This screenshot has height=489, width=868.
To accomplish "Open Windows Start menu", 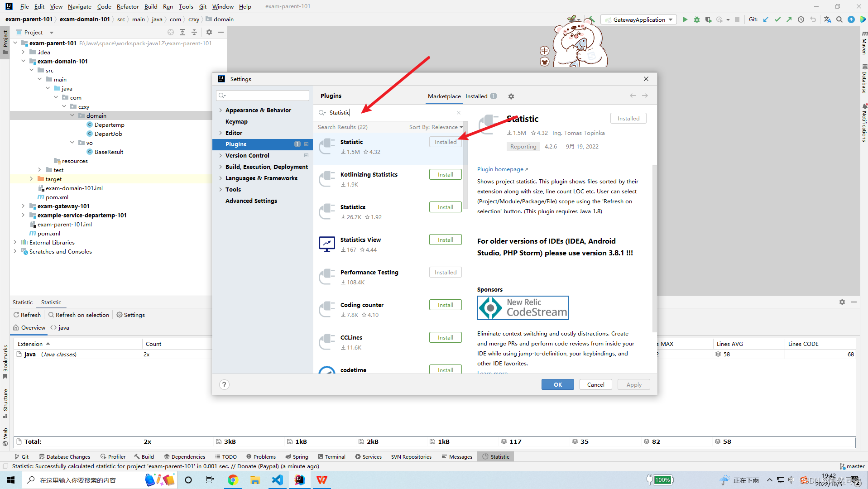I will [x=11, y=480].
